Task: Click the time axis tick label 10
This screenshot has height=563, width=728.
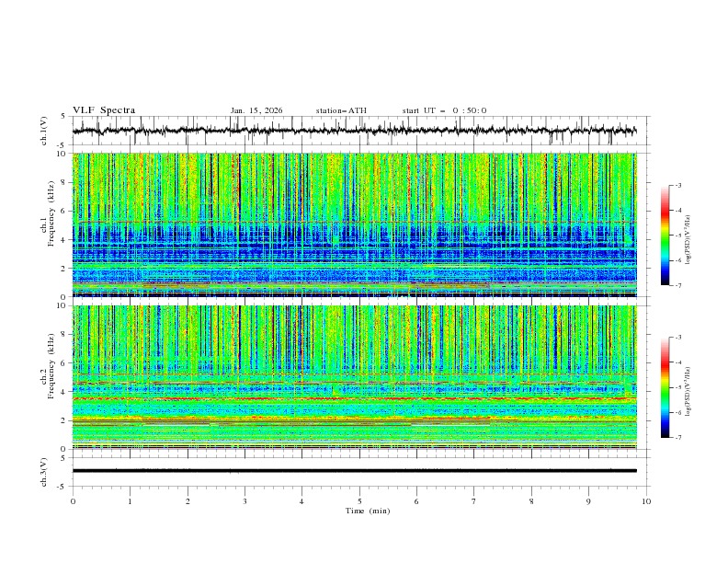Action: click(646, 501)
